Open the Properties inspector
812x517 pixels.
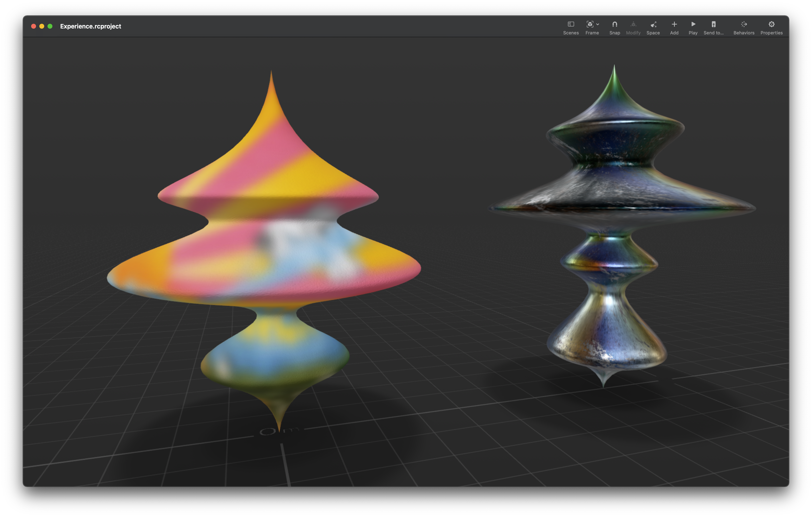pos(771,28)
